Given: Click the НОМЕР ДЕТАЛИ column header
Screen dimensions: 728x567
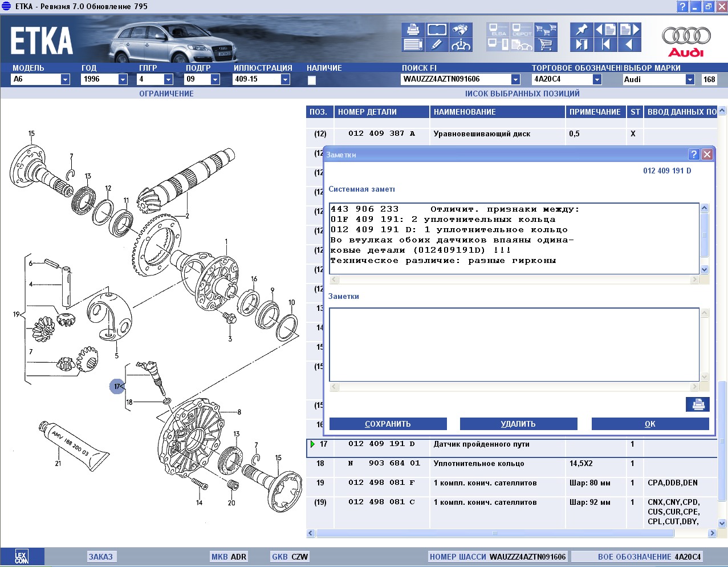Looking at the screenshot, I should [381, 112].
